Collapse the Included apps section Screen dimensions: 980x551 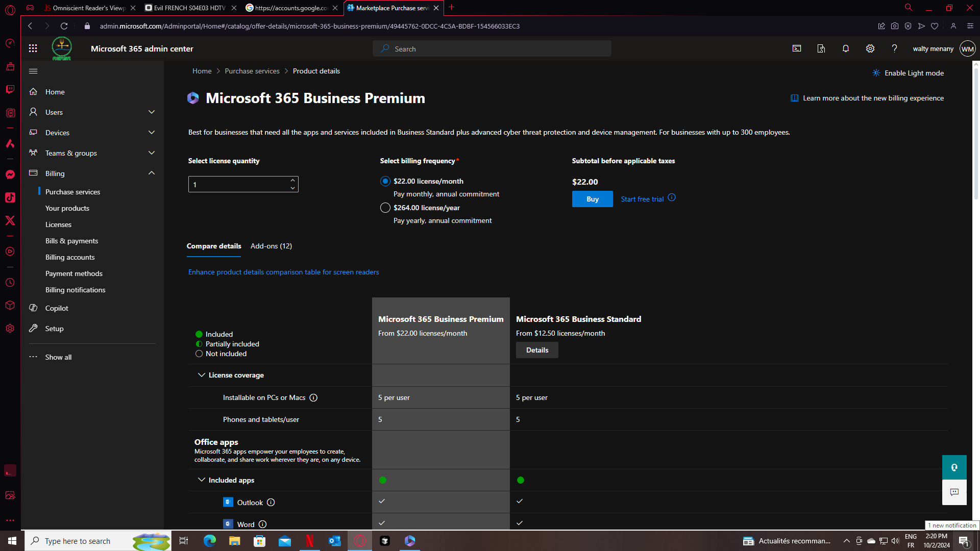point(202,480)
